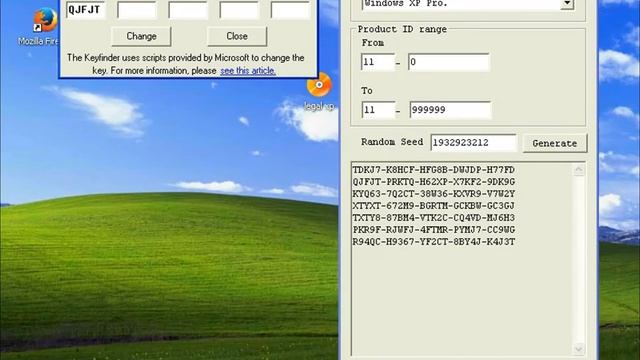Click the To field containing 999999

[x=450, y=110]
